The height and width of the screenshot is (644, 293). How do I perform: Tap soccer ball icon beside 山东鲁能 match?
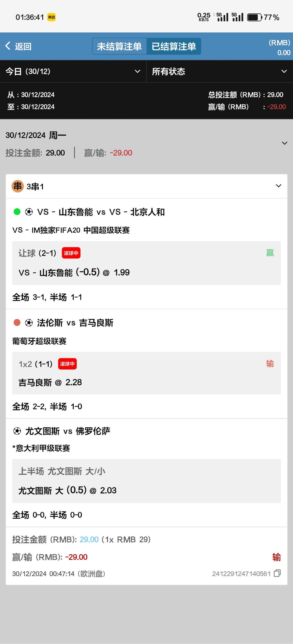29,212
